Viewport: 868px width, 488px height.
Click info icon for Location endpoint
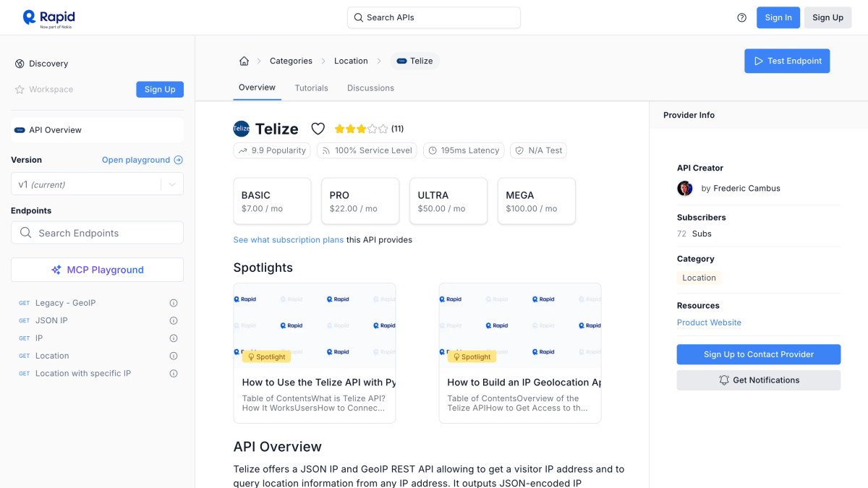point(174,356)
